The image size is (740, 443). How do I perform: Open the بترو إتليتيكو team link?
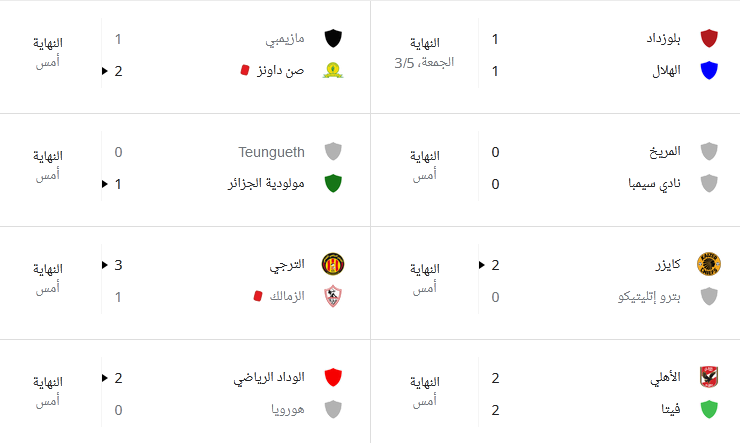649,297
